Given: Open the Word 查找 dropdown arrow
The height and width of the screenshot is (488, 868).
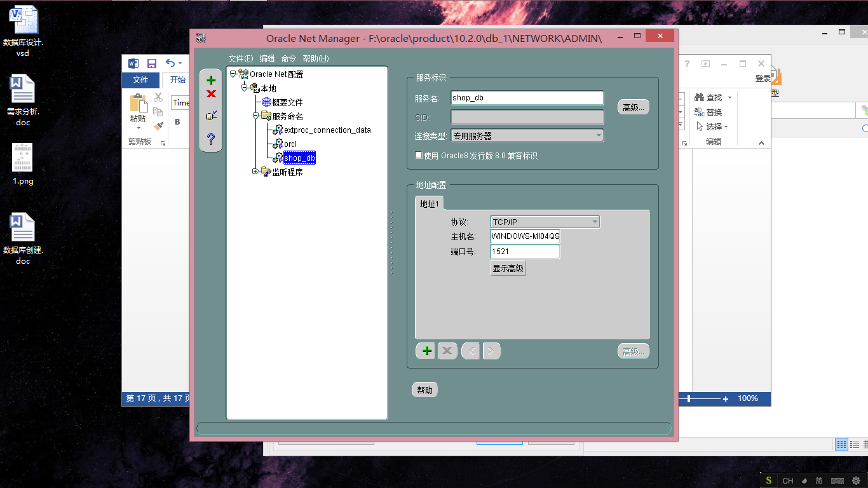Looking at the screenshot, I should coord(729,98).
